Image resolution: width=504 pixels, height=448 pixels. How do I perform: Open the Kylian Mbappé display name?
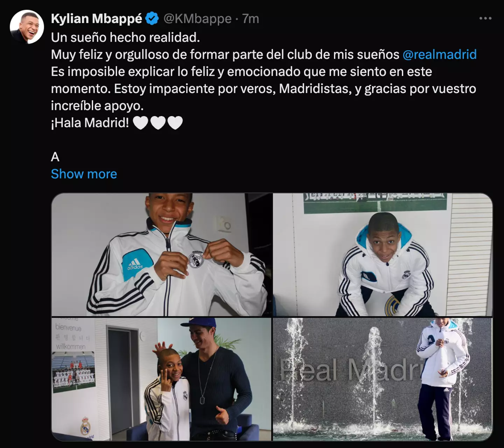pos(97,19)
